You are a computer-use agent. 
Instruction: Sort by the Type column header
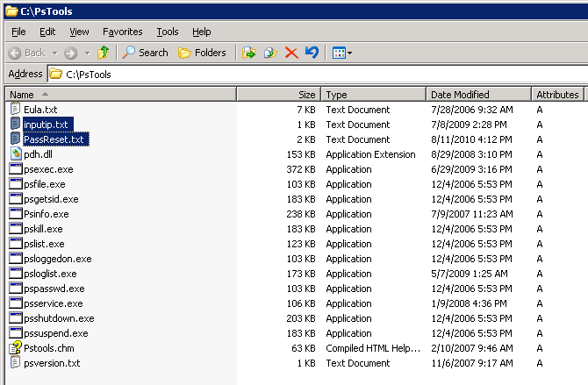(x=374, y=95)
